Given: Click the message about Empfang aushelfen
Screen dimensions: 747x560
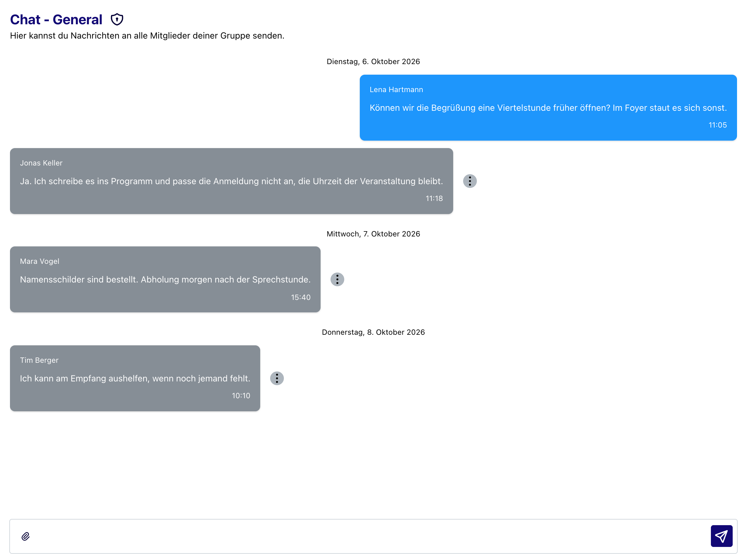Looking at the screenshot, I should tap(135, 378).
